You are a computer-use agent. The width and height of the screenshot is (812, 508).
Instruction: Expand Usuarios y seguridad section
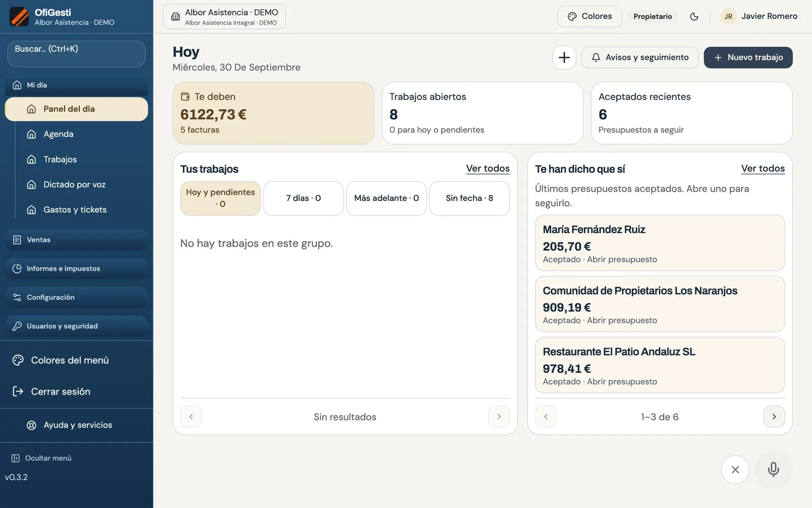click(x=76, y=326)
